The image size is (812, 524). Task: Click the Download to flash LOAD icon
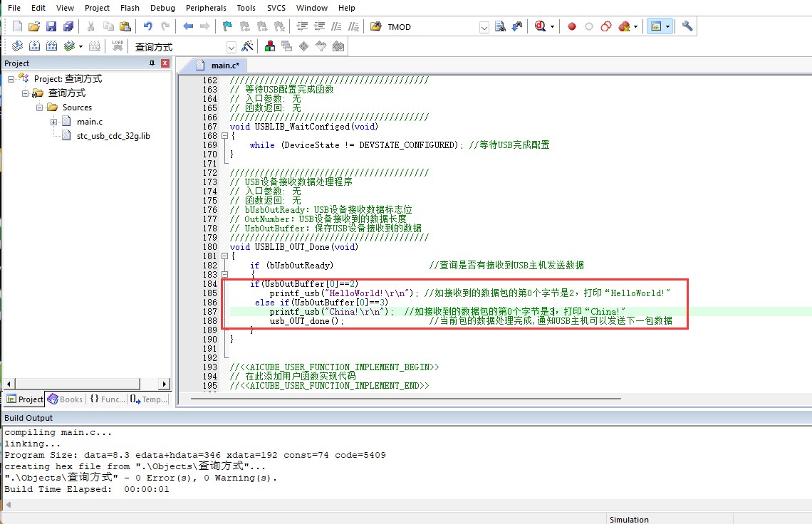pos(118,46)
